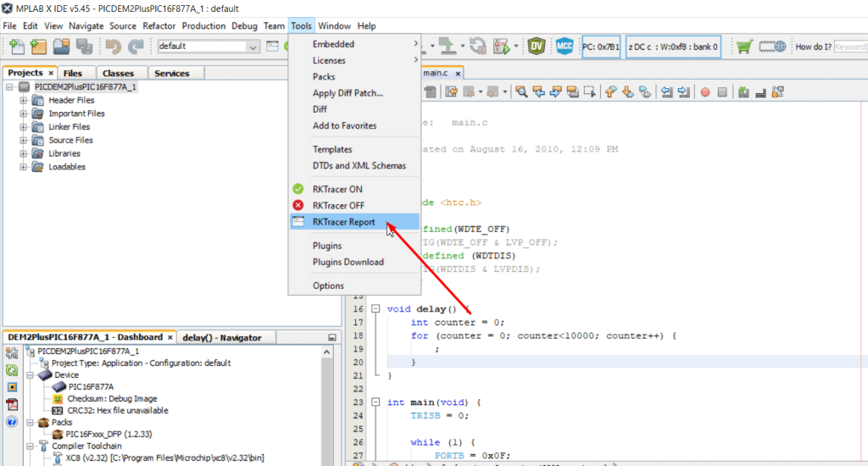The height and width of the screenshot is (466, 868).
Task: Click the Stop Macro Recording square icon
Action: pyautogui.click(x=722, y=92)
